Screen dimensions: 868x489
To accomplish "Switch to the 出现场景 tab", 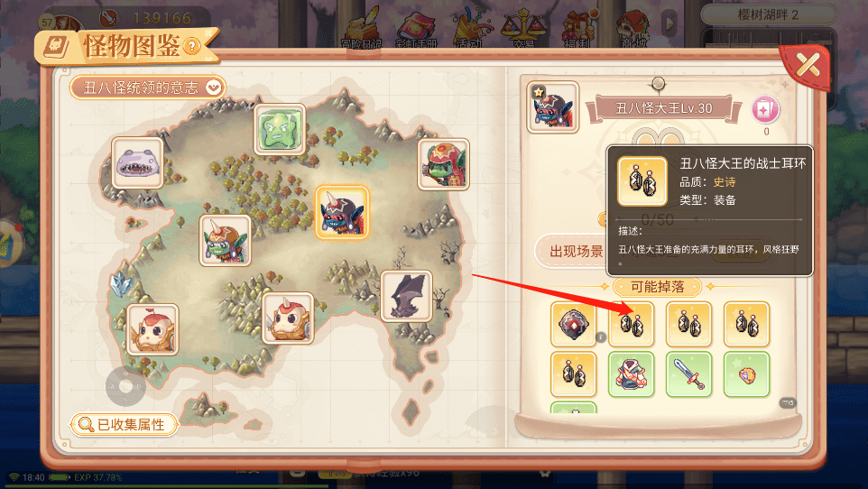I will (576, 252).
